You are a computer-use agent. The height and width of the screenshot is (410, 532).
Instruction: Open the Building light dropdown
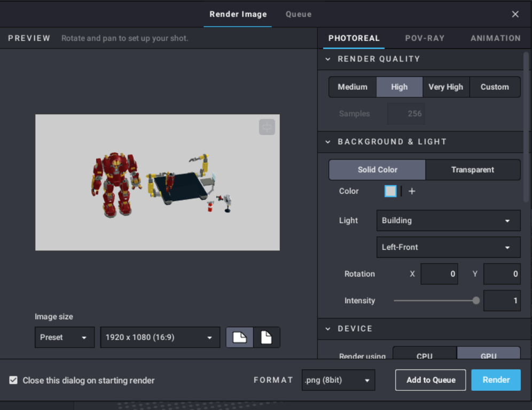pos(449,220)
